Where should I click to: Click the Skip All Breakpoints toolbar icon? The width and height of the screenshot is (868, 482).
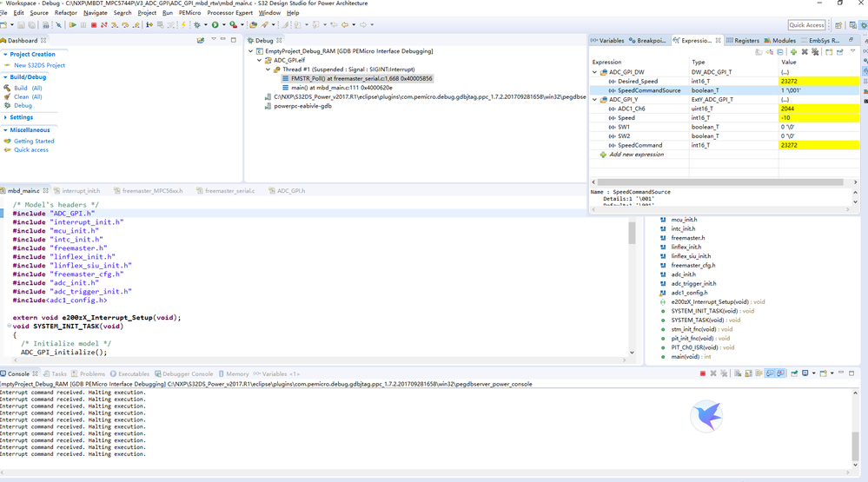point(59,25)
